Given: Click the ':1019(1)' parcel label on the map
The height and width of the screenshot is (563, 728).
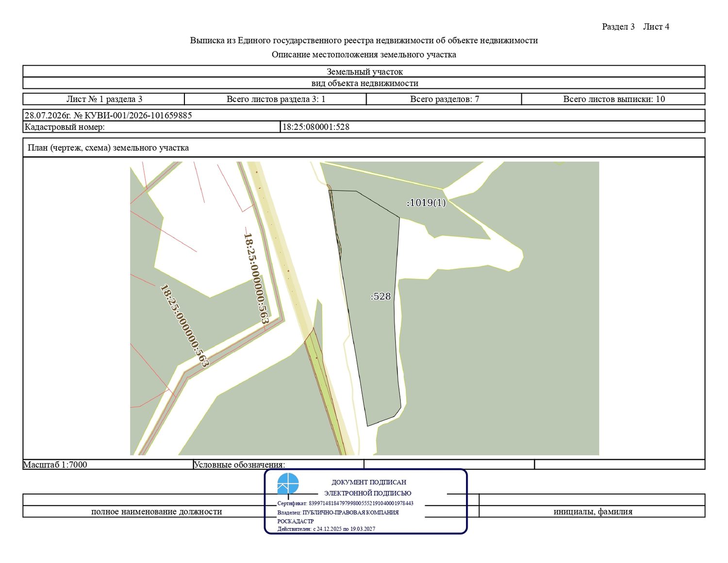Looking at the screenshot, I should click(x=426, y=203).
